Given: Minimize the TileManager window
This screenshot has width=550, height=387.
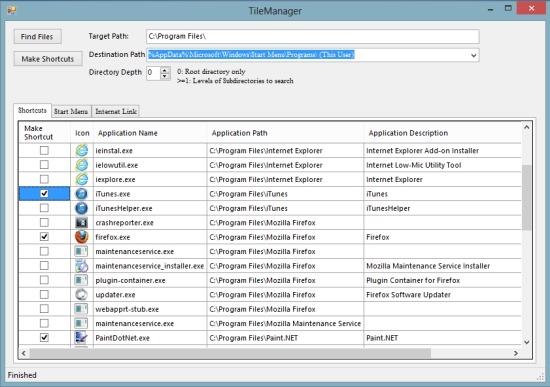Looking at the screenshot, I should [x=490, y=8].
